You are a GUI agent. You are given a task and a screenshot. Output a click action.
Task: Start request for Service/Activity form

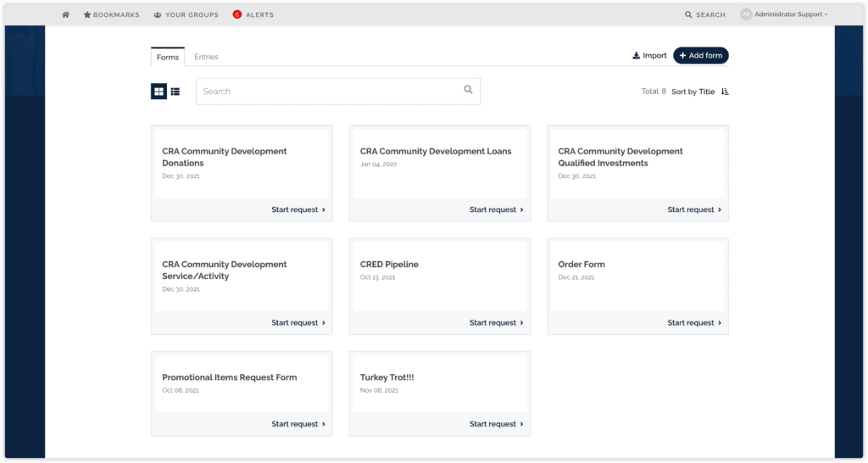coord(298,323)
